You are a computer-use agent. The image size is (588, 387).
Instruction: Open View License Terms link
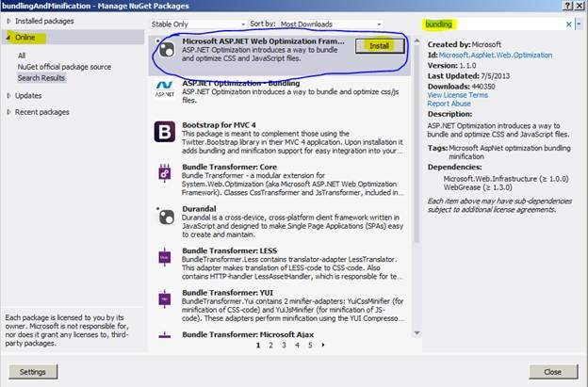coord(458,95)
